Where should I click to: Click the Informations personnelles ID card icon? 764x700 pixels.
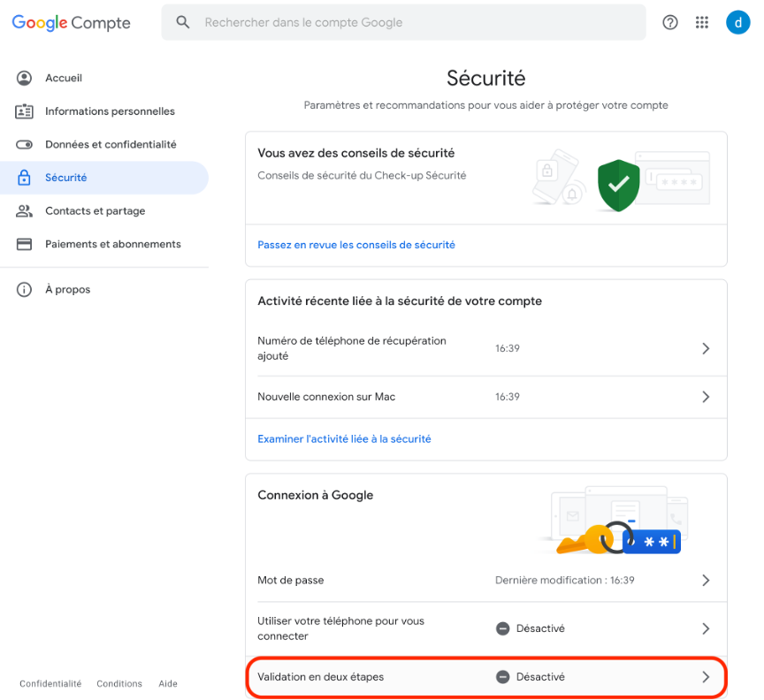[x=24, y=111]
